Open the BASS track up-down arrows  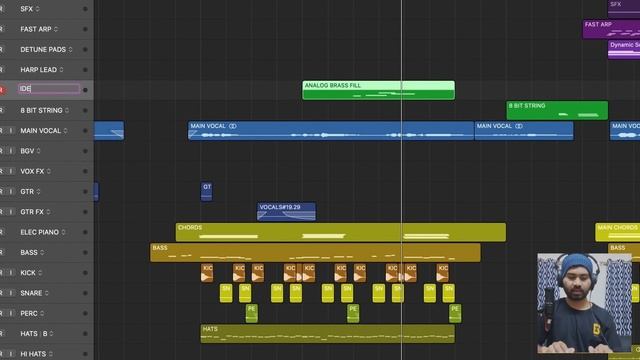click(42, 253)
